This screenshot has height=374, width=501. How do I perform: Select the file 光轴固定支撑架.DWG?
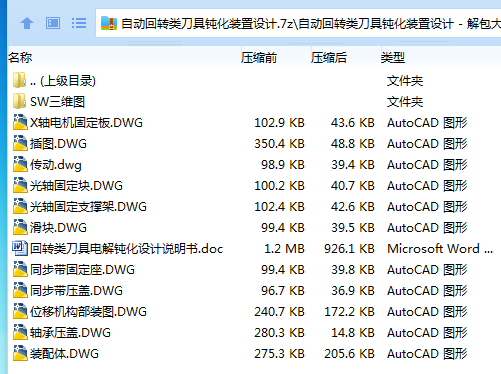coord(88,207)
